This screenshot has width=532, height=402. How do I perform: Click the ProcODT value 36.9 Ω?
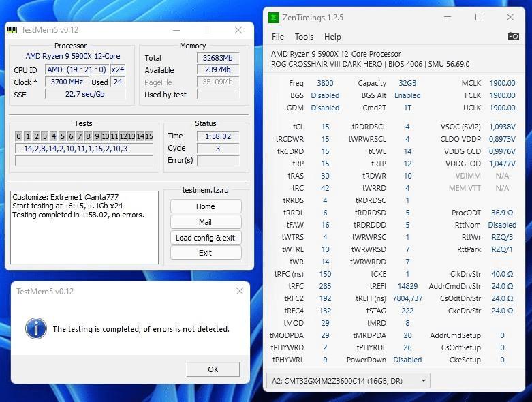click(x=502, y=213)
